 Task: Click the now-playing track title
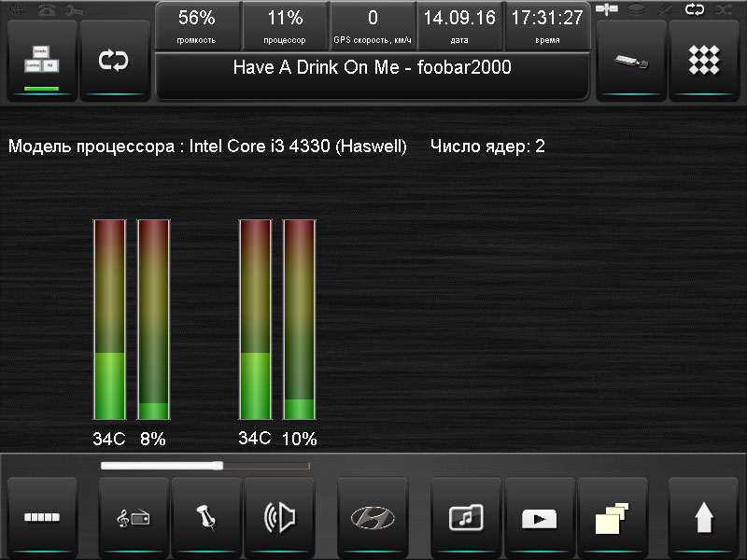pos(372,68)
